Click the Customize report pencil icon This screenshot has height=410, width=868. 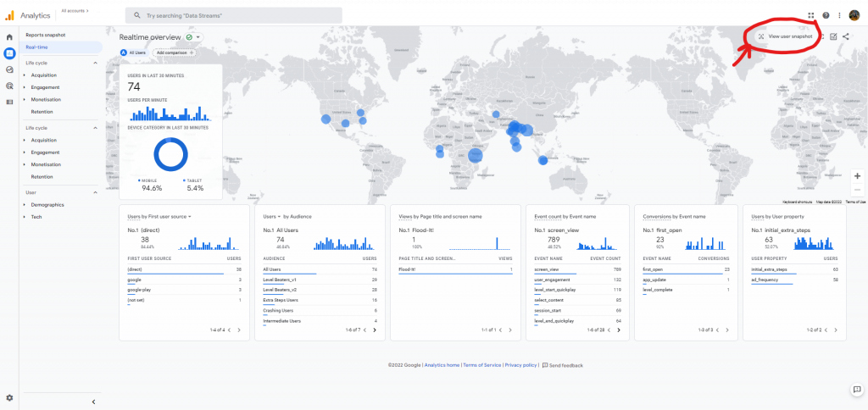click(x=833, y=36)
